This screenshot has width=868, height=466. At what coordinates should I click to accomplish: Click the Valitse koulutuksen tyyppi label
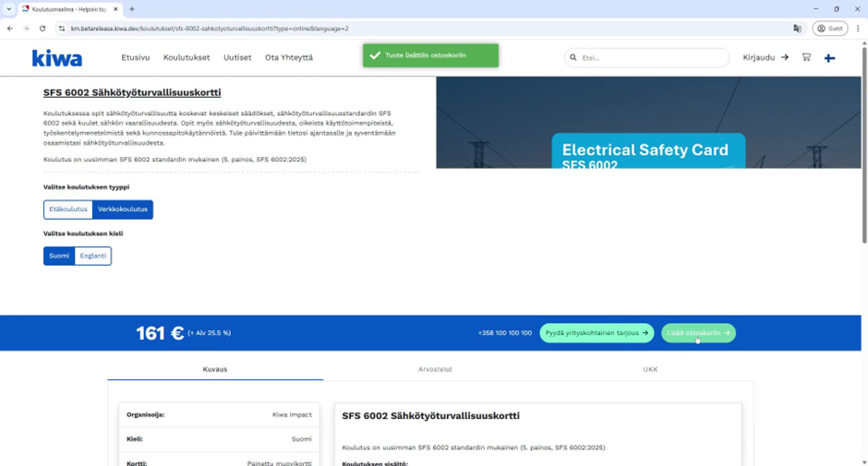[87, 187]
